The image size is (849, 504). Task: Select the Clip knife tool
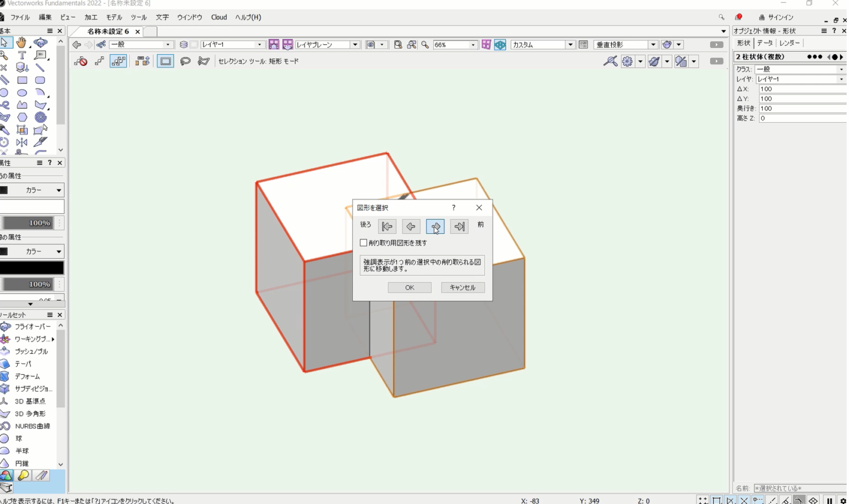(x=40, y=142)
